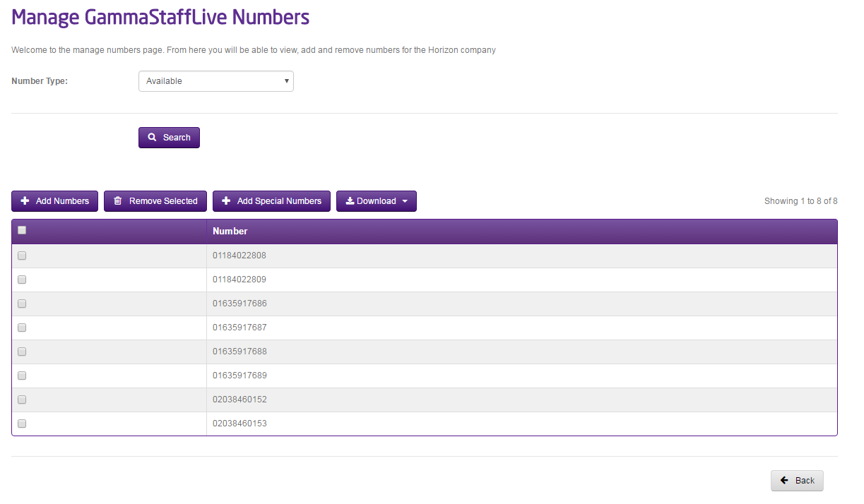The image size is (864, 504).
Task: Open the Number Type dropdown
Action: (216, 81)
